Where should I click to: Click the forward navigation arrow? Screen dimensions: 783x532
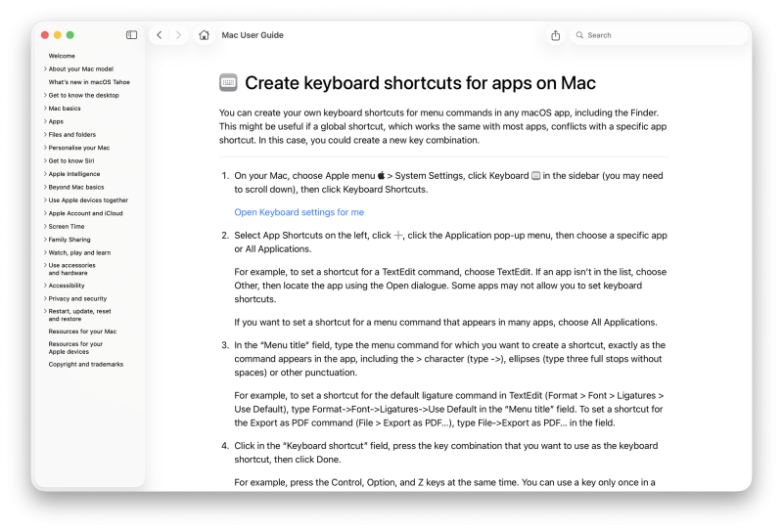(178, 35)
